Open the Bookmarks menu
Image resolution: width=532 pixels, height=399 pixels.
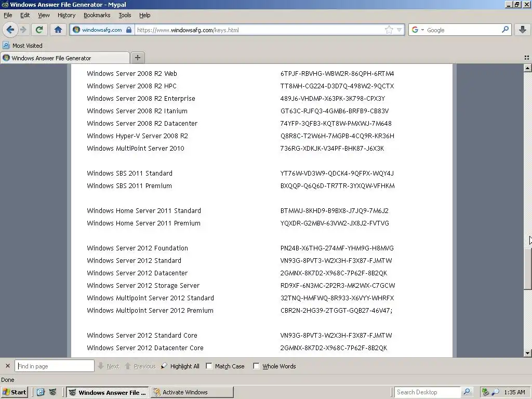[x=97, y=15]
